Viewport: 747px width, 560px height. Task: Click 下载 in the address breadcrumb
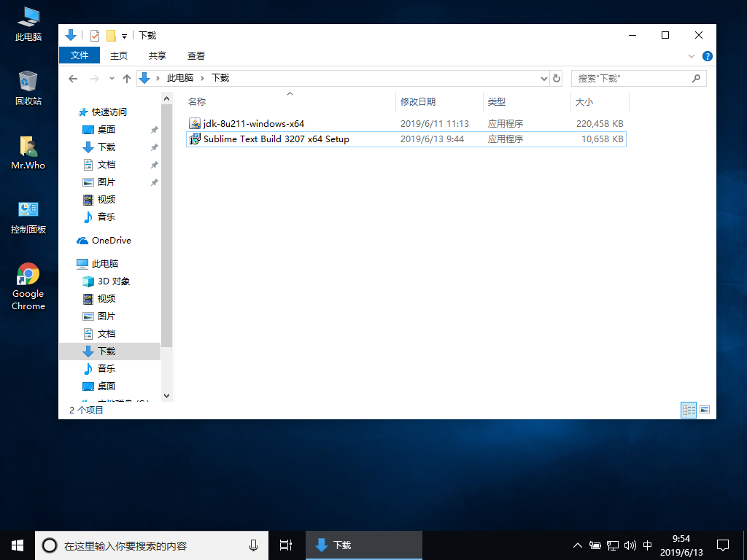220,78
